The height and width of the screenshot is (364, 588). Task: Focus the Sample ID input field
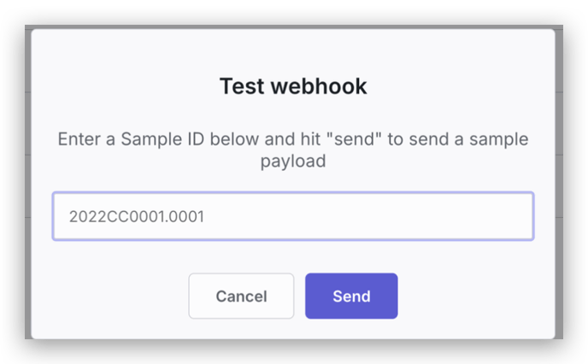pyautogui.click(x=293, y=216)
